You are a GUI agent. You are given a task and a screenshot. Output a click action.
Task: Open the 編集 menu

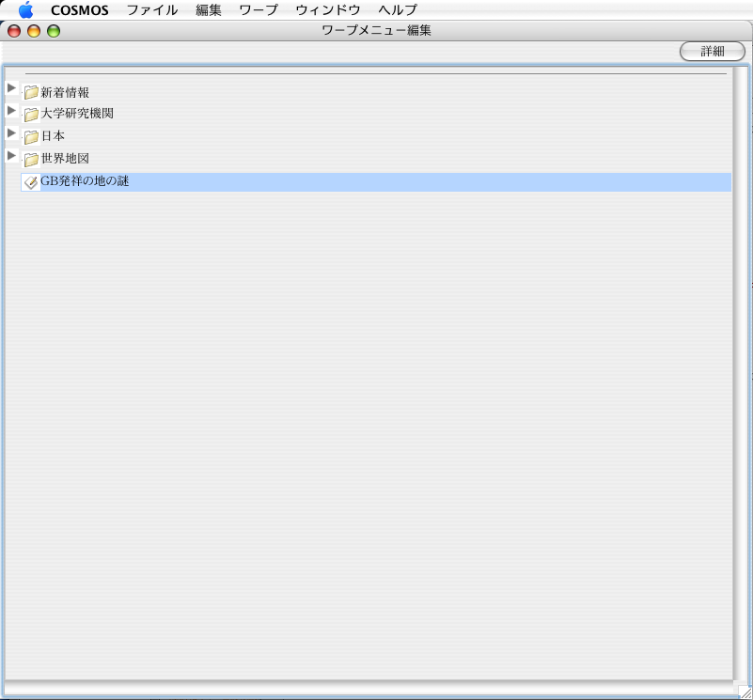click(x=209, y=10)
